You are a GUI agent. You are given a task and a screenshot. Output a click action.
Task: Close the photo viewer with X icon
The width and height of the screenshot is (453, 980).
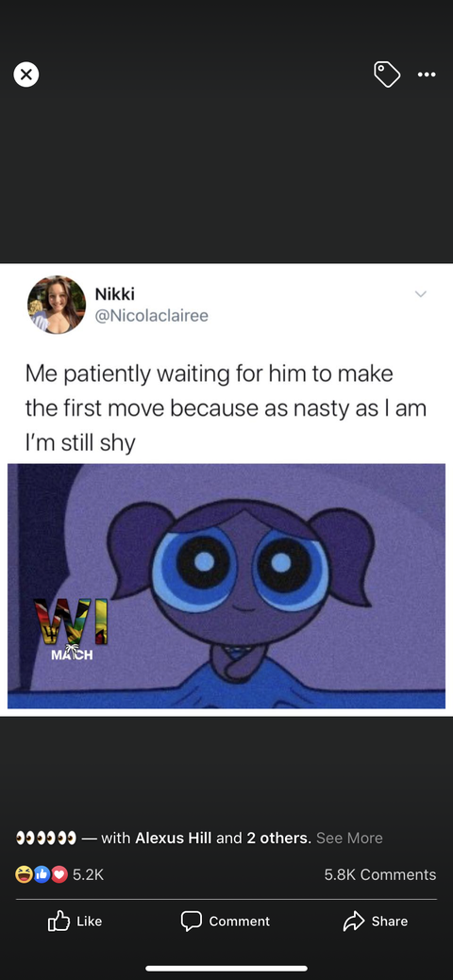(25, 75)
